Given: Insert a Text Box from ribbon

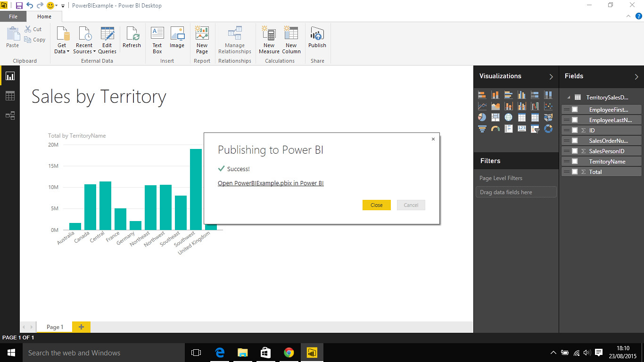Looking at the screenshot, I should pyautogui.click(x=157, y=41).
